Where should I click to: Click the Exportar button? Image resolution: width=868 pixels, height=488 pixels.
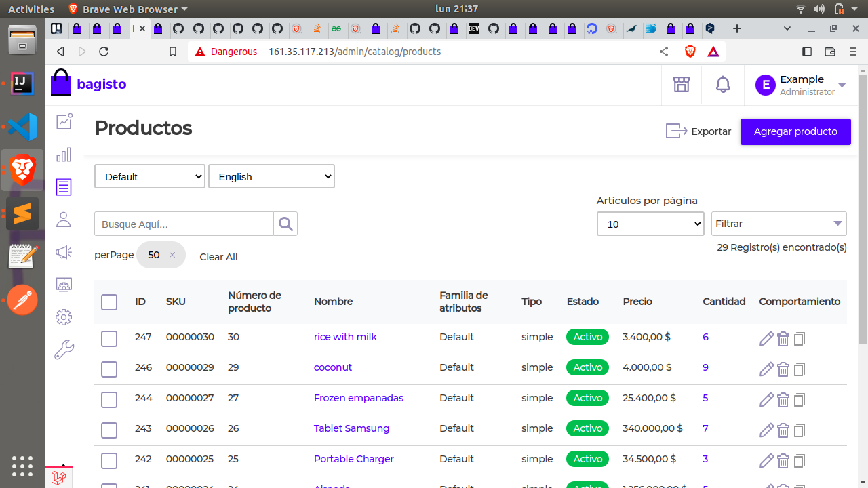pos(698,131)
